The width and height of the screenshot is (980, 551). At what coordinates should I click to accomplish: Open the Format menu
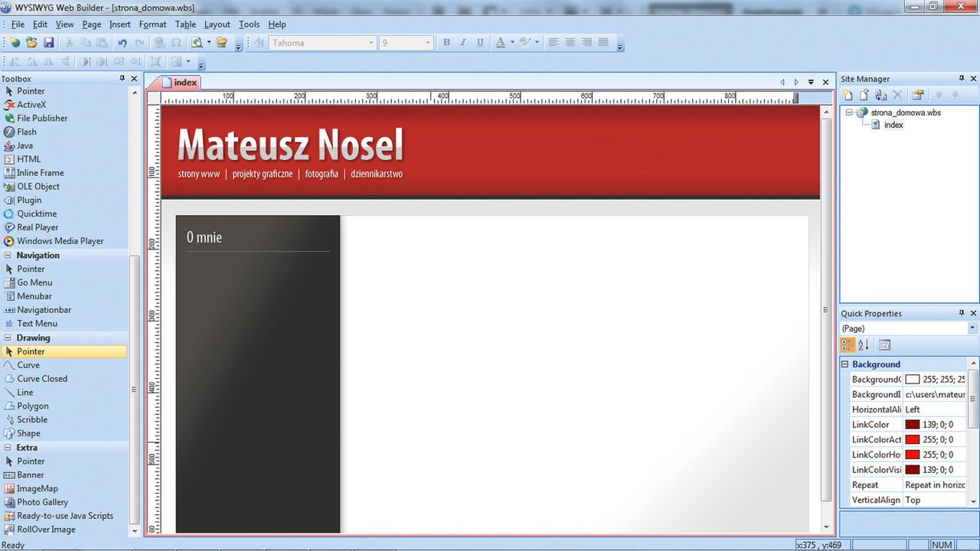(153, 24)
